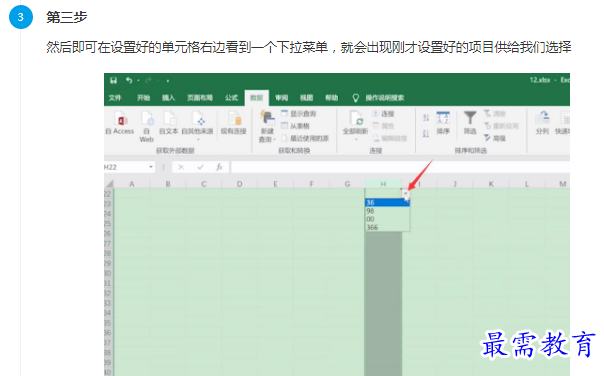
Task: Click the Undo arrow icon
Action: 129,80
